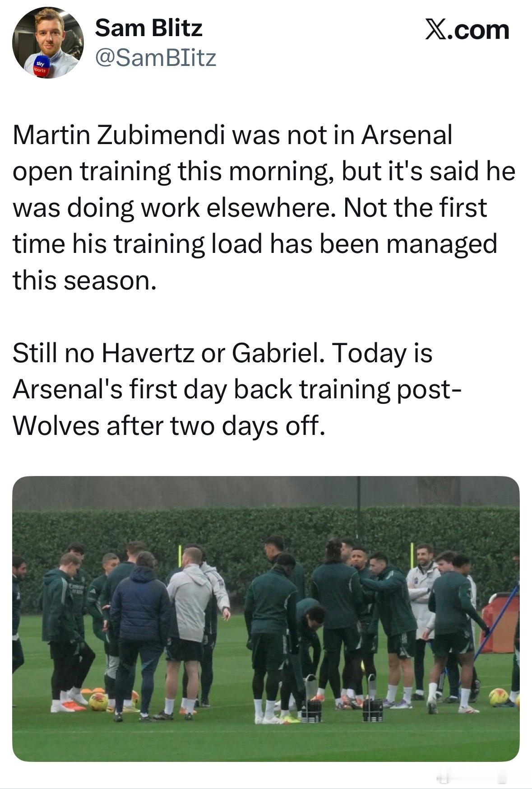The image size is (532, 789).
Task: Click 'Wolves' in the tweet's last line
Action: 56,425
